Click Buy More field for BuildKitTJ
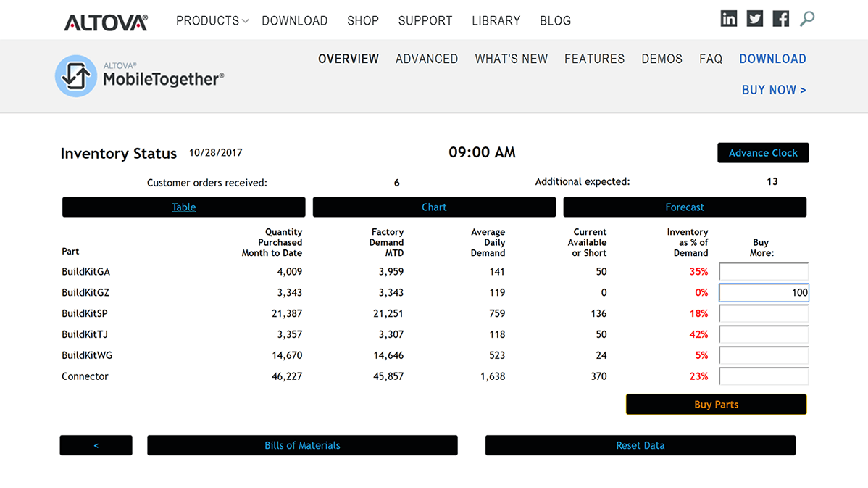Viewport: 868px width, 488px height. (764, 334)
